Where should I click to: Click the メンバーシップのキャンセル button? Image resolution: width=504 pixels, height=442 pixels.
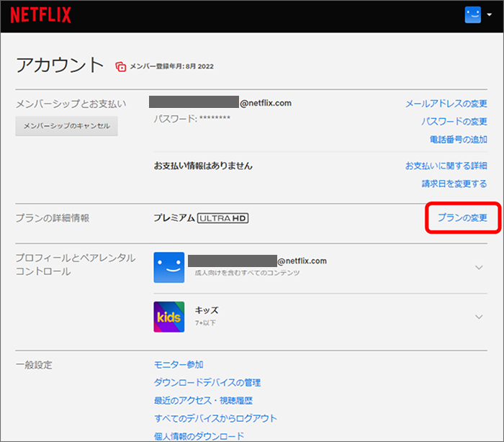click(x=67, y=126)
